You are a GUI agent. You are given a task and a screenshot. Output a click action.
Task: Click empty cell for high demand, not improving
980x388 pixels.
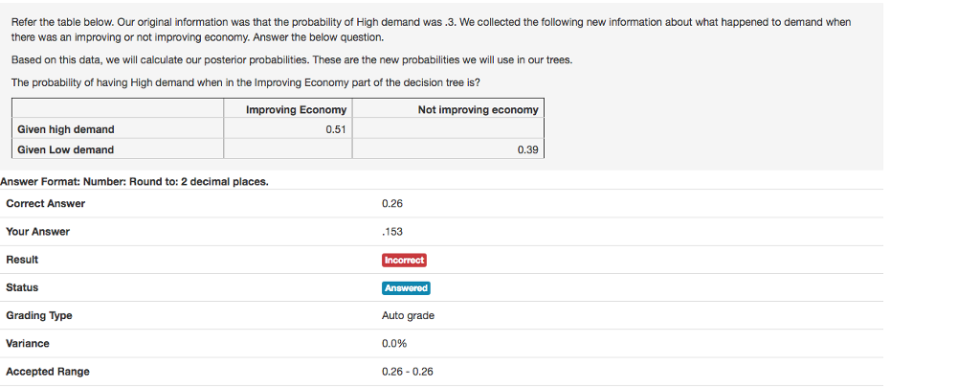447,129
